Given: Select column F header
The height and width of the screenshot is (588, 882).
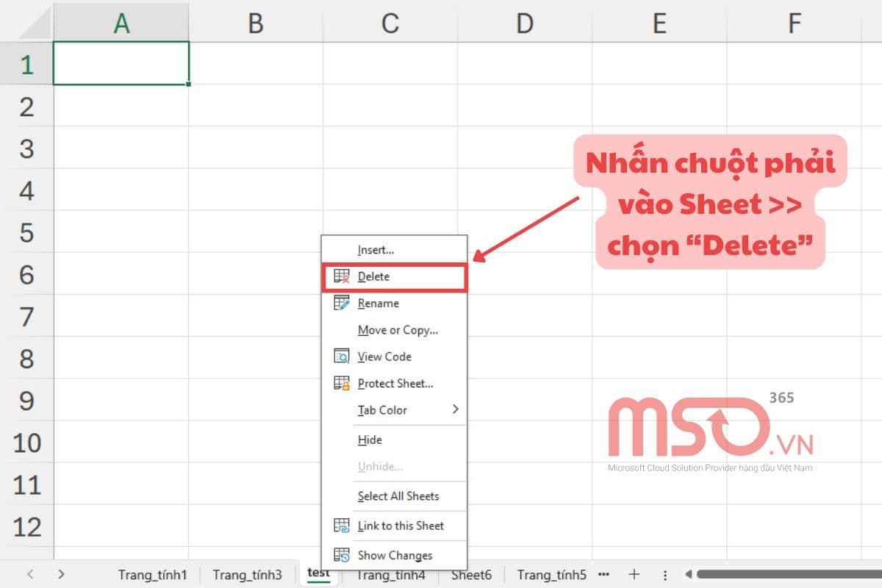Looking at the screenshot, I should pos(795,24).
